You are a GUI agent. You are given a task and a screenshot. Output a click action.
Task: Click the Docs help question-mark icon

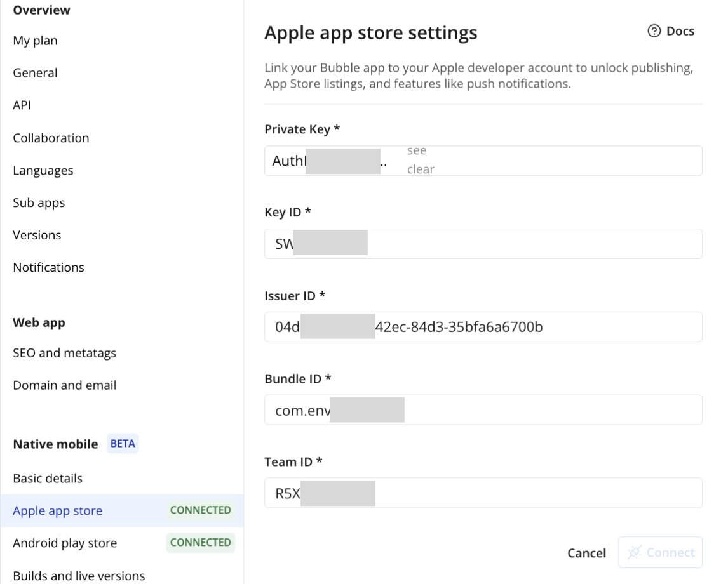pos(654,31)
